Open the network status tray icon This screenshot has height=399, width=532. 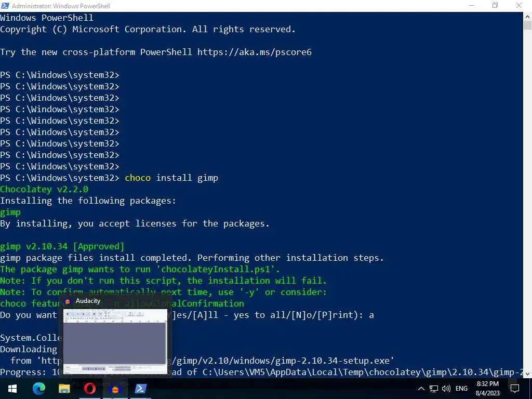[434, 389]
